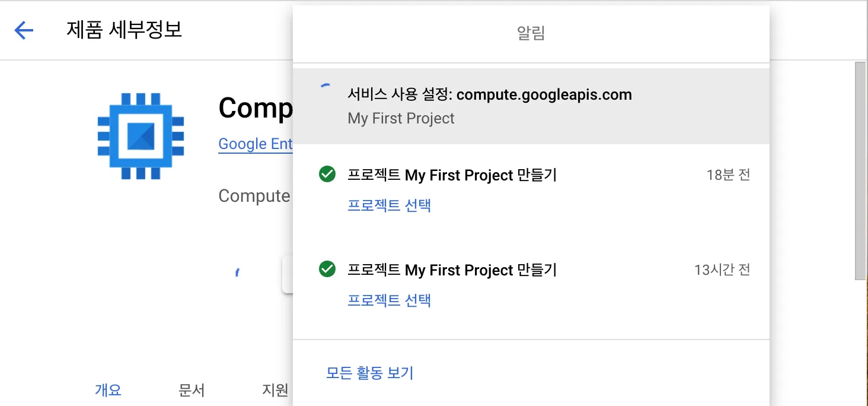Click the My First Project text under the service notification

(401, 118)
